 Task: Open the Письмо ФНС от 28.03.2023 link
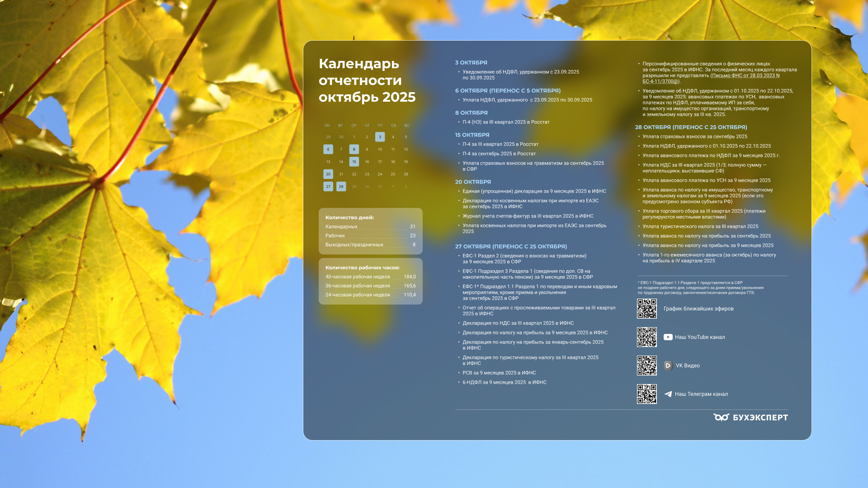(745, 76)
